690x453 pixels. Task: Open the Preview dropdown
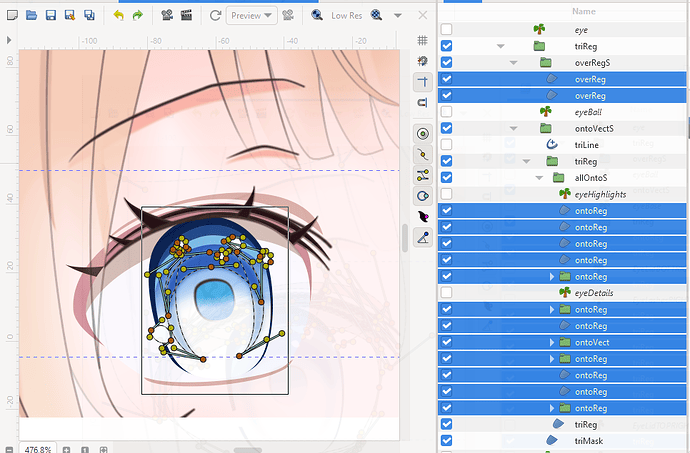252,16
